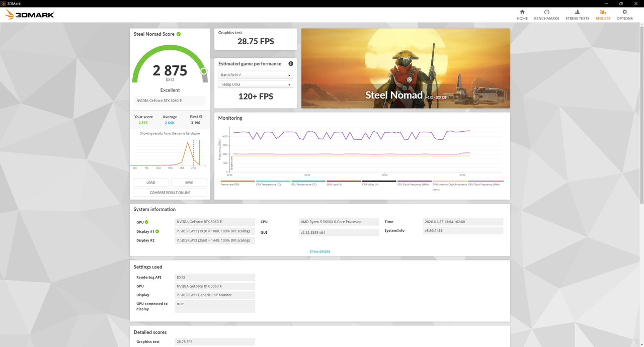Toggle the CPU Utility (%) legend series
The image size is (644, 347).
(379, 183)
